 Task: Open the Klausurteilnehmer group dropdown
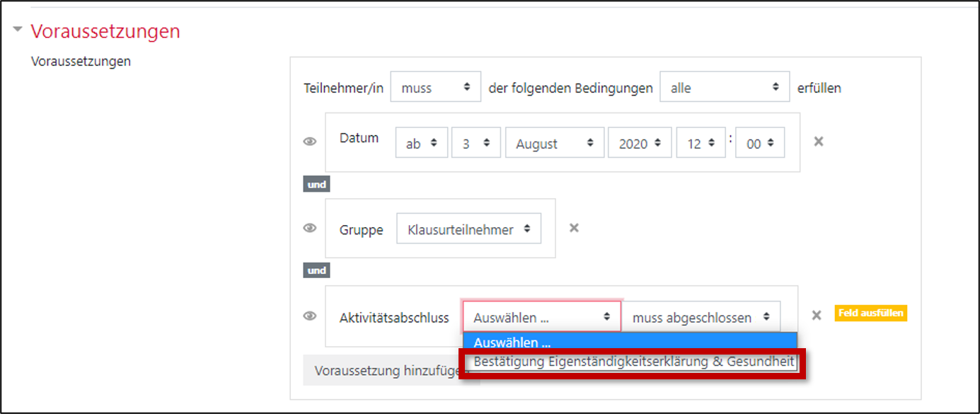468,228
